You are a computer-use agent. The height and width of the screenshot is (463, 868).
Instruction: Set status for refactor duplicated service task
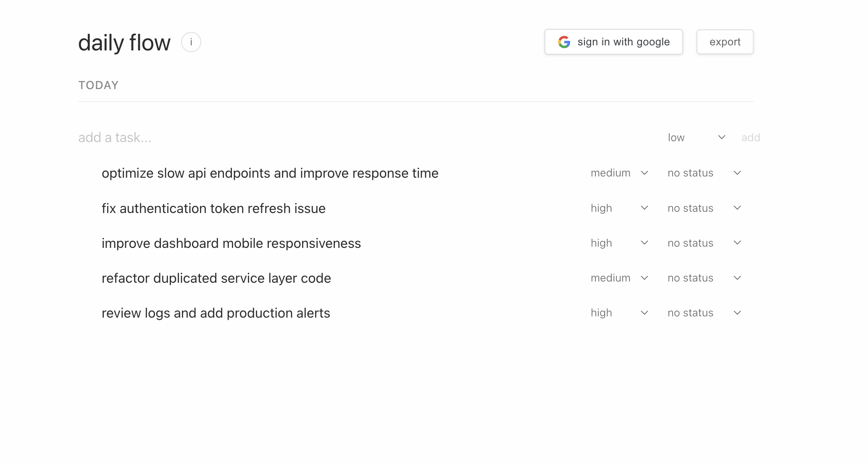(x=704, y=278)
